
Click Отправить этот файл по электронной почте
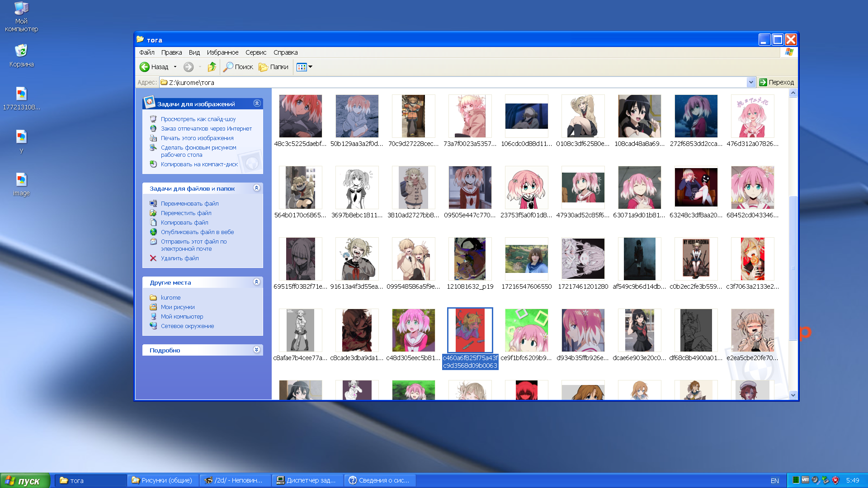point(194,245)
